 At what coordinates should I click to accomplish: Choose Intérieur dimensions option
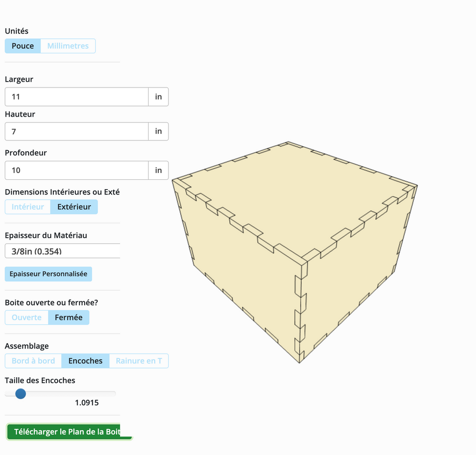pyautogui.click(x=28, y=207)
